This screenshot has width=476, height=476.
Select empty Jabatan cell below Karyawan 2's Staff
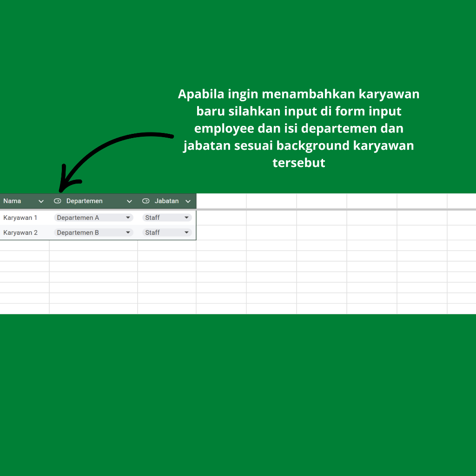click(x=167, y=245)
